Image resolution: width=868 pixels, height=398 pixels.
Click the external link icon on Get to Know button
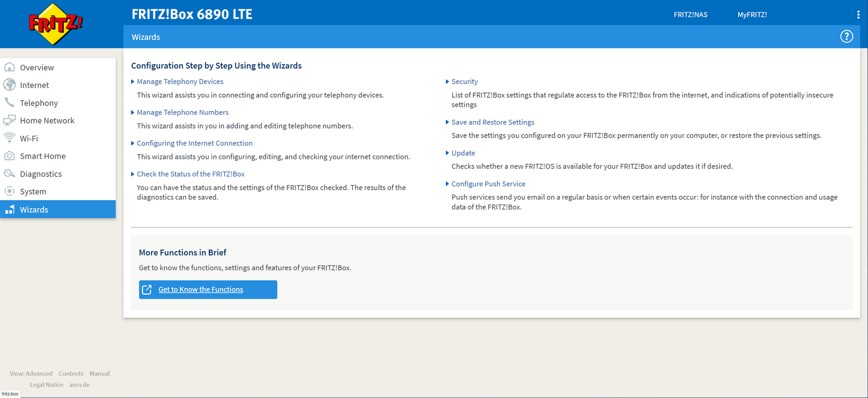click(x=147, y=289)
